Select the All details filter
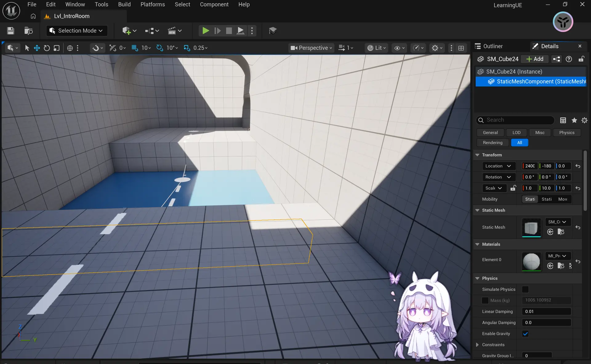The image size is (591, 364). (x=520, y=143)
